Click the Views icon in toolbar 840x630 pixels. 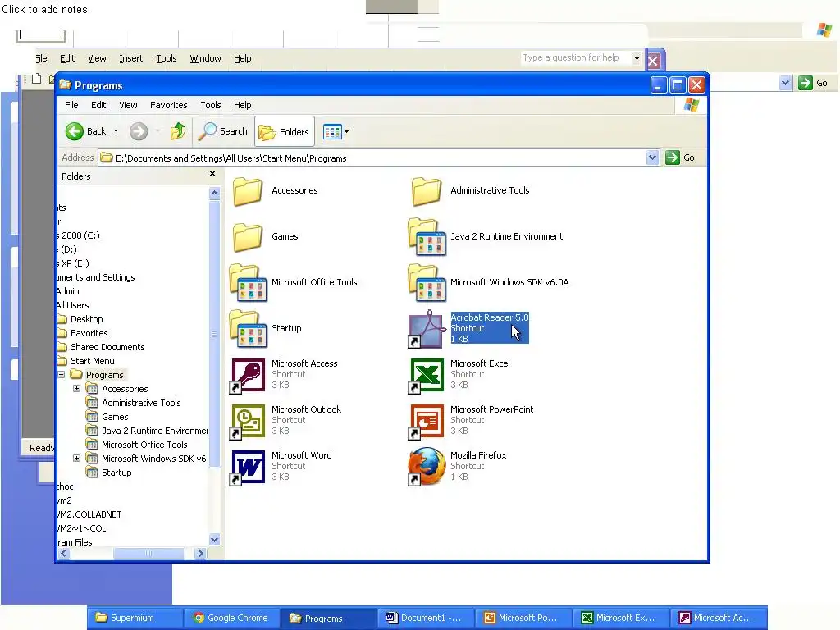pyautogui.click(x=332, y=132)
